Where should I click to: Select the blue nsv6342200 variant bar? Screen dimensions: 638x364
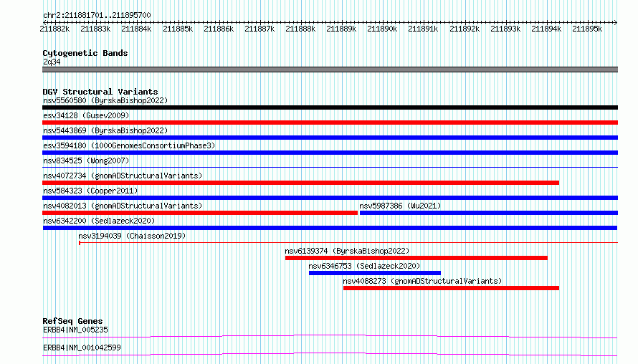330,228
